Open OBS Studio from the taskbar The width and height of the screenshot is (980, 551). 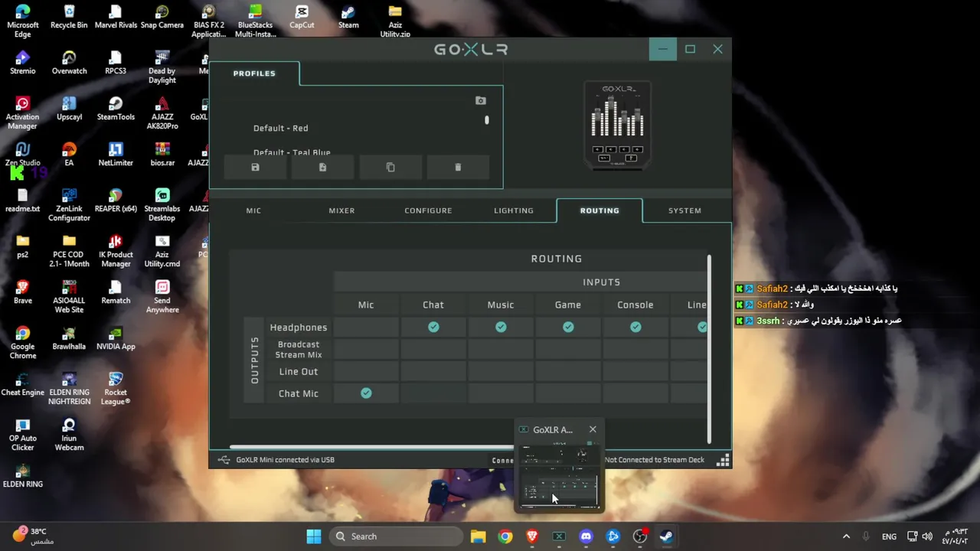640,536
